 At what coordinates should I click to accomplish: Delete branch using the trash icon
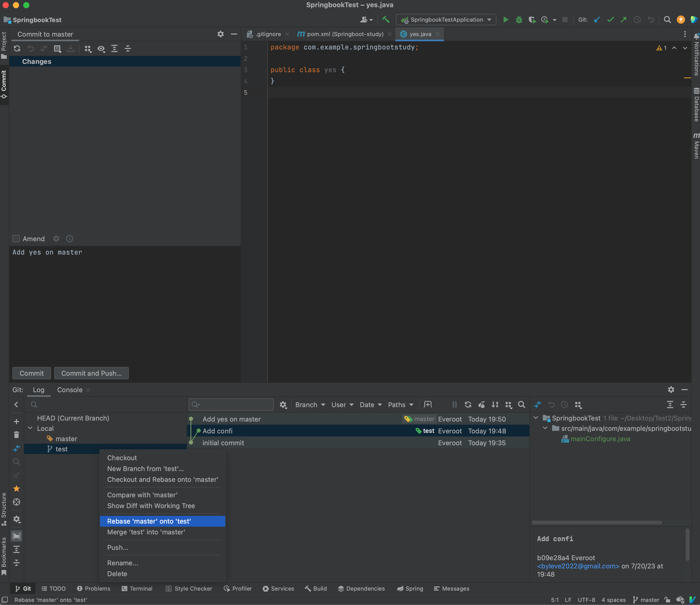coord(16,435)
